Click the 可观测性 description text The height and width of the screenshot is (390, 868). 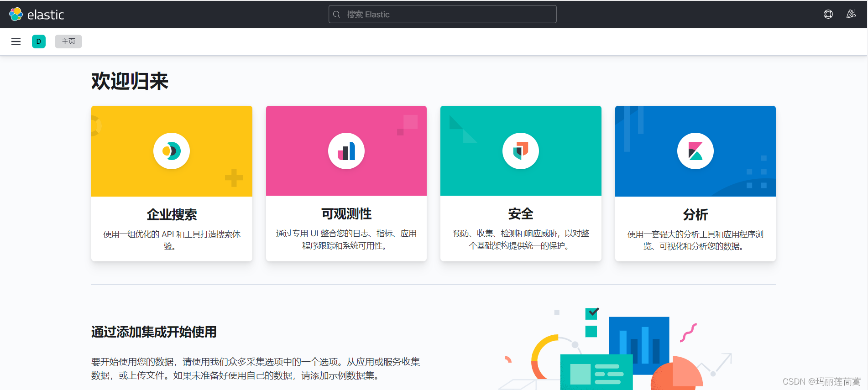(346, 239)
